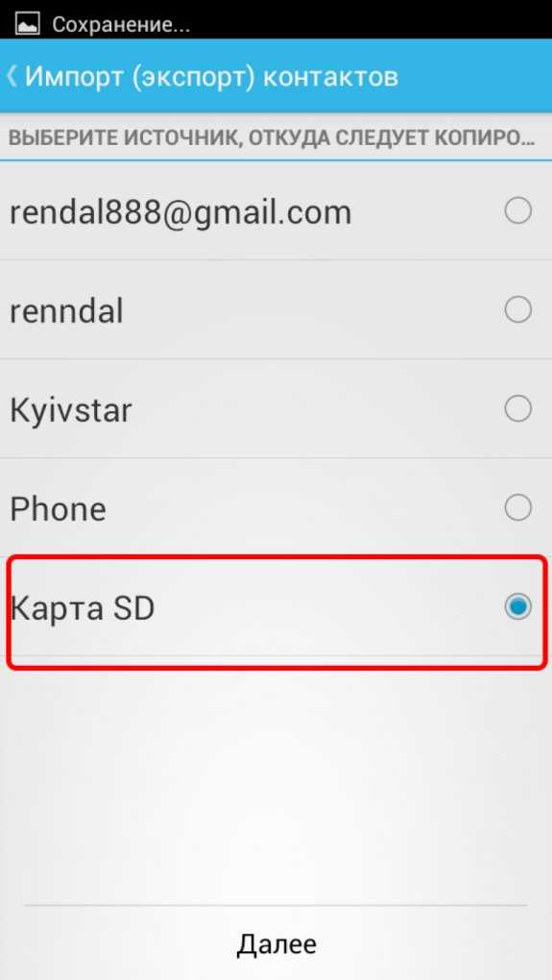The image size is (552, 980).
Task: Toggle the Карта SD radio button
Action: (x=517, y=607)
